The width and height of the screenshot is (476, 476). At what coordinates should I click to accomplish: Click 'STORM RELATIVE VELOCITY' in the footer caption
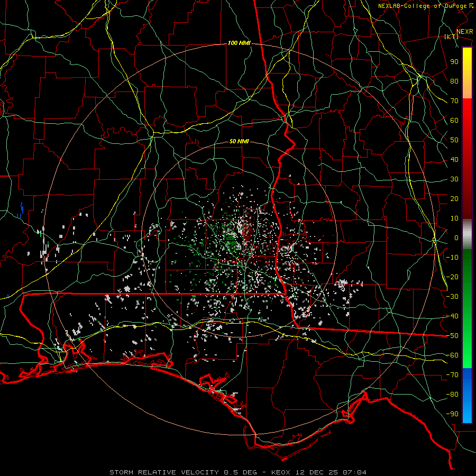tap(164, 472)
